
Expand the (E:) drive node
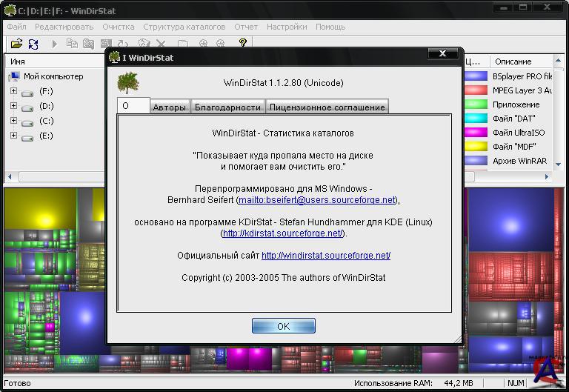tap(13, 136)
